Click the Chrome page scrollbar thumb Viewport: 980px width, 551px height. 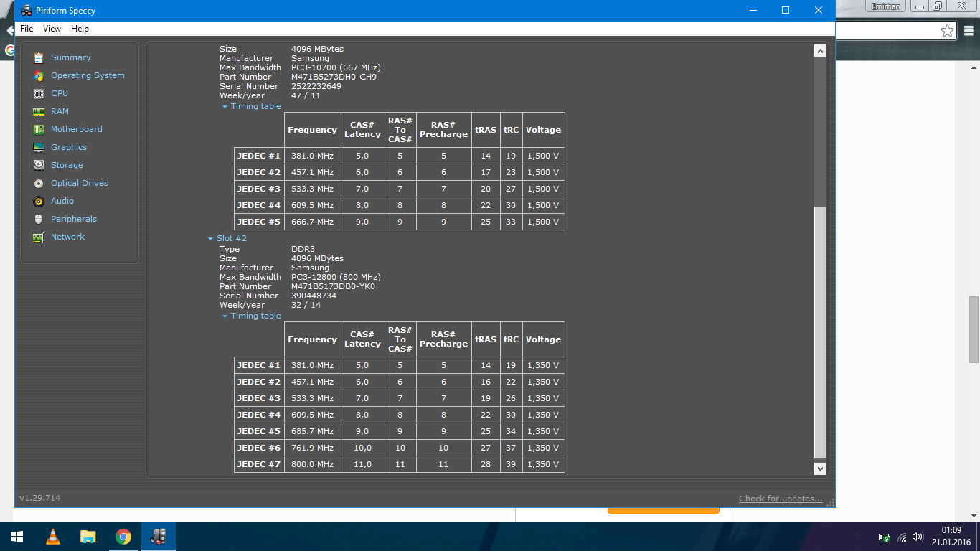pyautogui.click(x=974, y=330)
